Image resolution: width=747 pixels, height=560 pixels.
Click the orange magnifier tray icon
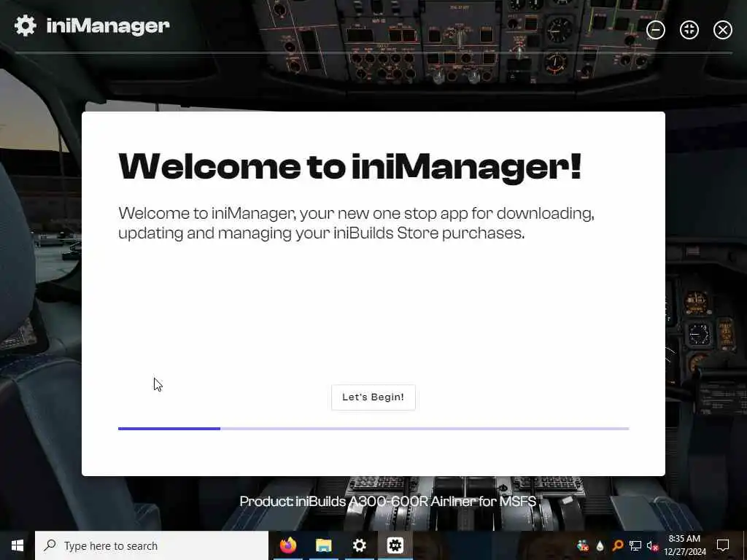pyautogui.click(x=617, y=545)
